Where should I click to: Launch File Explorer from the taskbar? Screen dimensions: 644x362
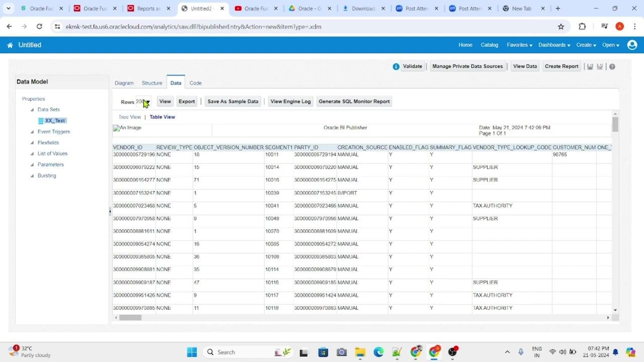point(360,352)
